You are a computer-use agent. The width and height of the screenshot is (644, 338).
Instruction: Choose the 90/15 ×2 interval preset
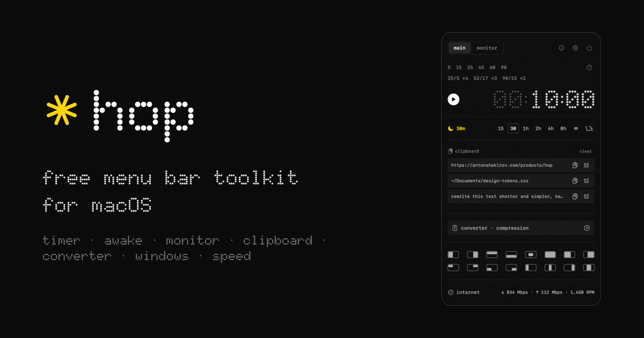514,78
